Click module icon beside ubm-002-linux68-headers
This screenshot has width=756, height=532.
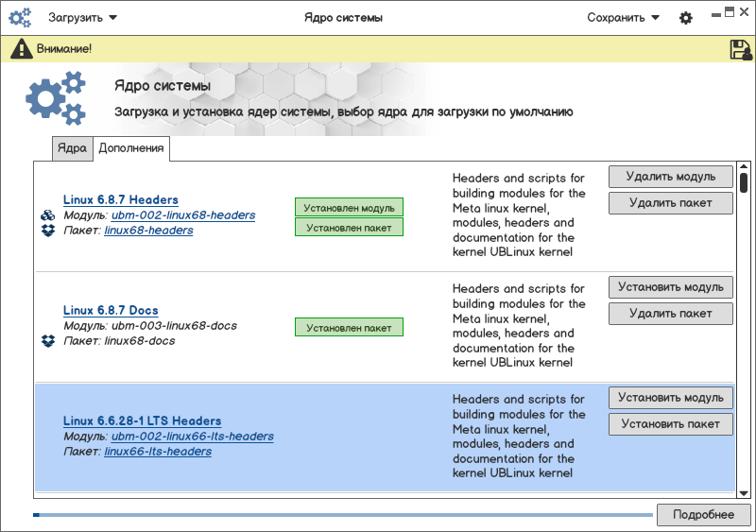(x=48, y=215)
